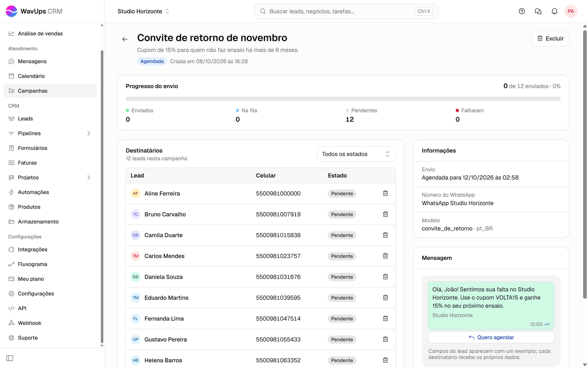Remove Bruno Carvalho with trash icon
This screenshot has height=368, width=588.
(x=385, y=214)
